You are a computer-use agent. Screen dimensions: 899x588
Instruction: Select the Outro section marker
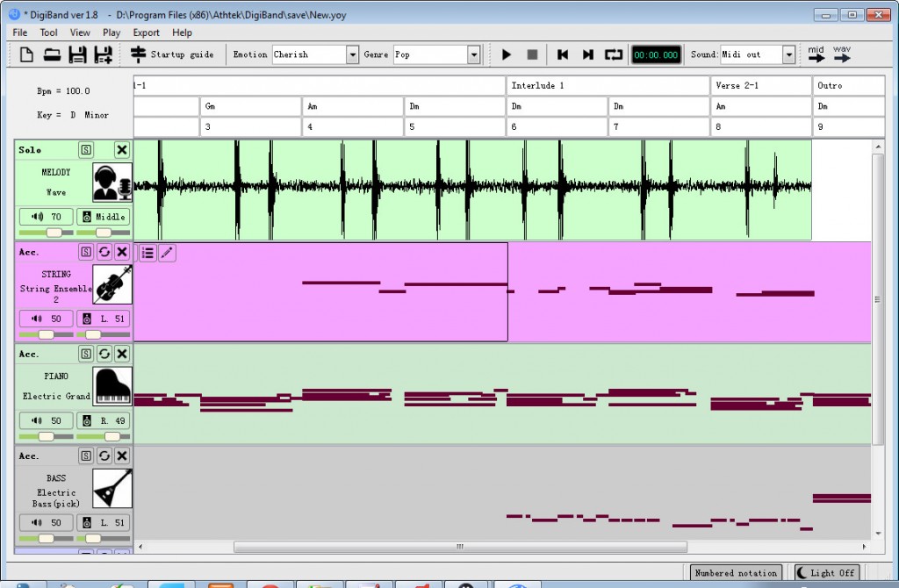849,85
